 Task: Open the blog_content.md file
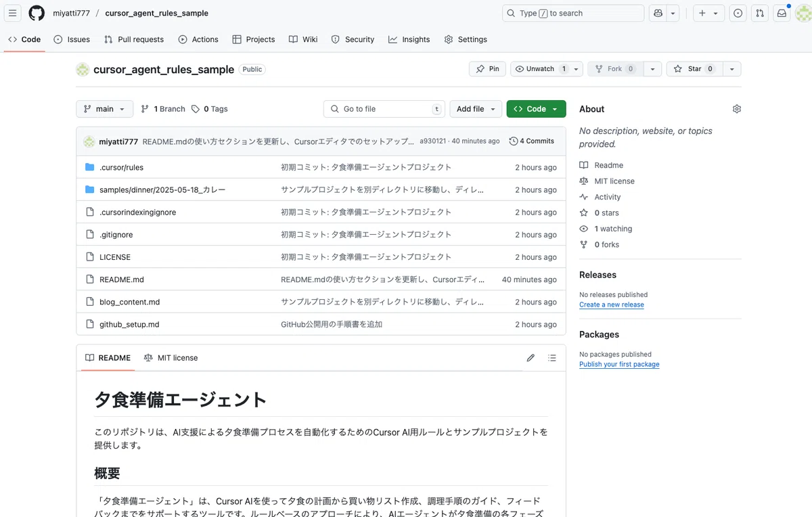[x=130, y=302]
